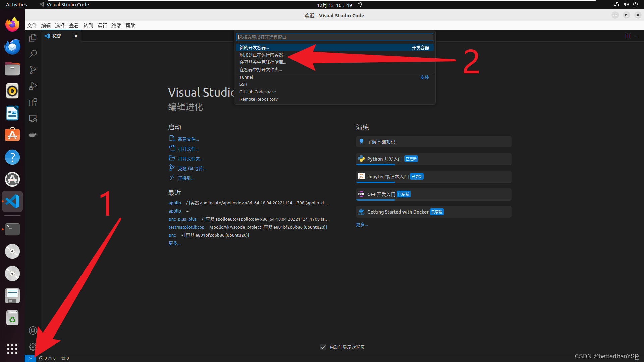Viewport: 644px width, 362px height.
Task: Select the GitHub Codespace option
Action: [x=334, y=92]
